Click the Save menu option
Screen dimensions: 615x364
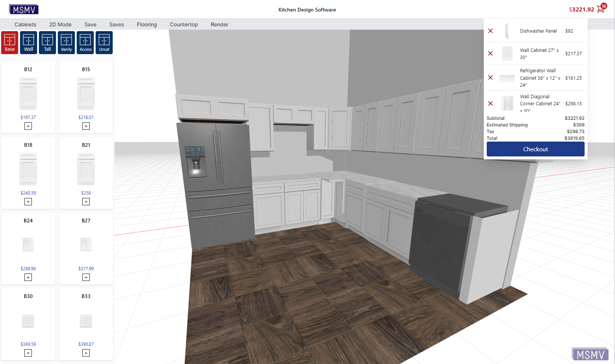pos(90,24)
